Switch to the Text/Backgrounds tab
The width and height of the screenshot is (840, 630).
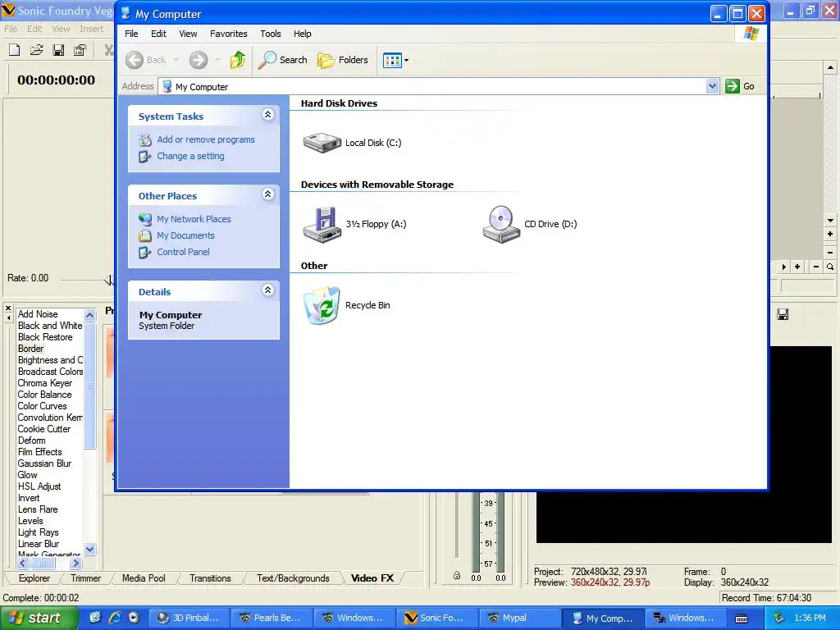[x=293, y=578]
